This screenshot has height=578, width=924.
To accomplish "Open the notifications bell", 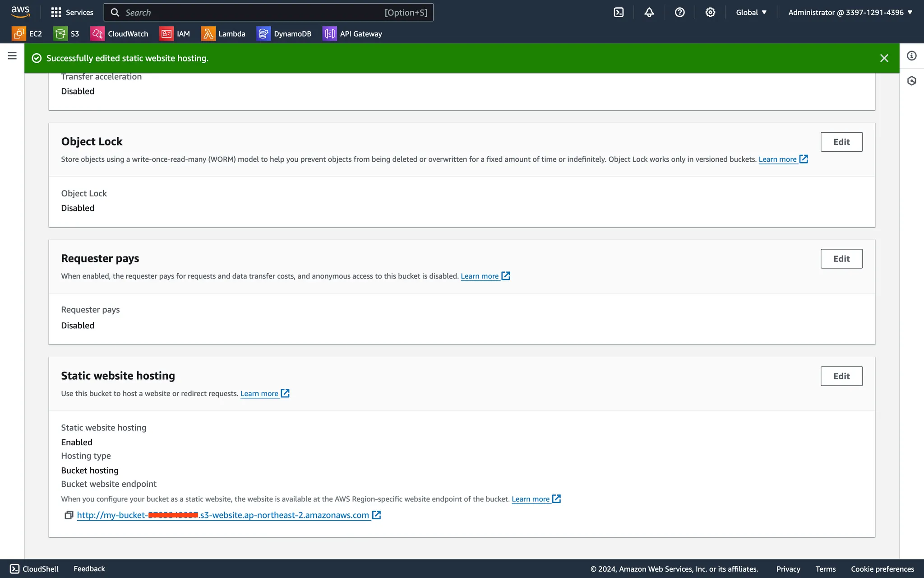I will [649, 13].
